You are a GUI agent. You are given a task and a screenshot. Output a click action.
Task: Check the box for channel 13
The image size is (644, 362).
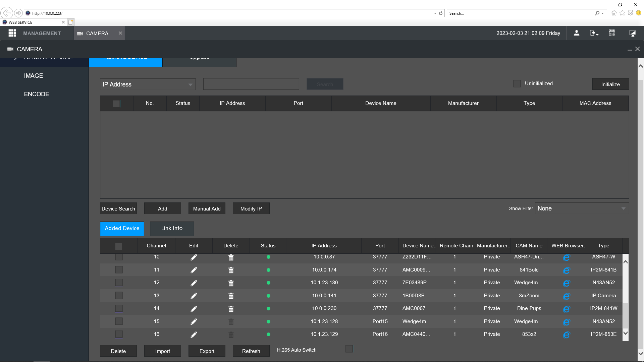click(119, 295)
